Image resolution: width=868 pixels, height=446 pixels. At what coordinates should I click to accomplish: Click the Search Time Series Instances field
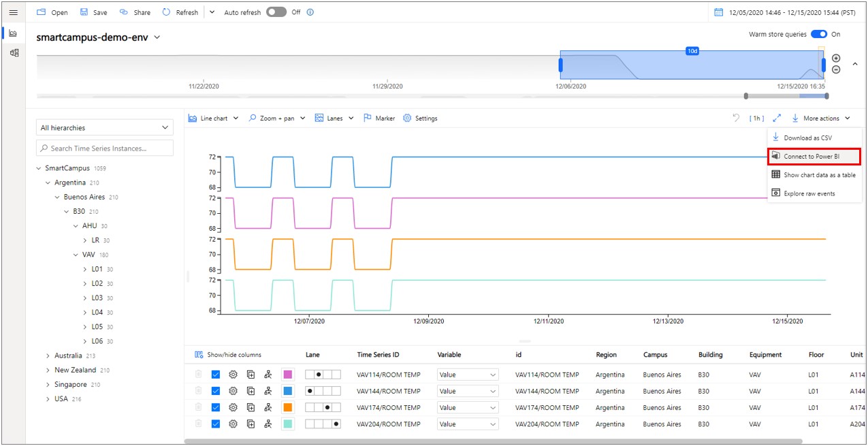[104, 148]
